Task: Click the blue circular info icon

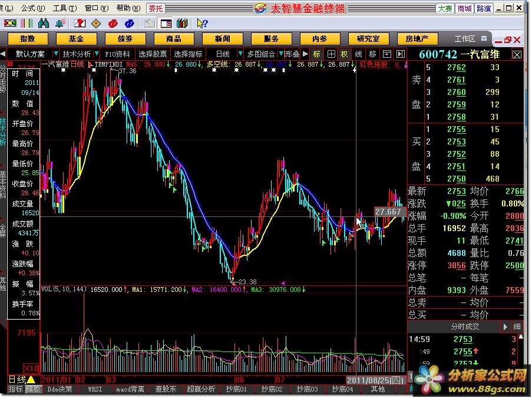Action: click(x=129, y=24)
